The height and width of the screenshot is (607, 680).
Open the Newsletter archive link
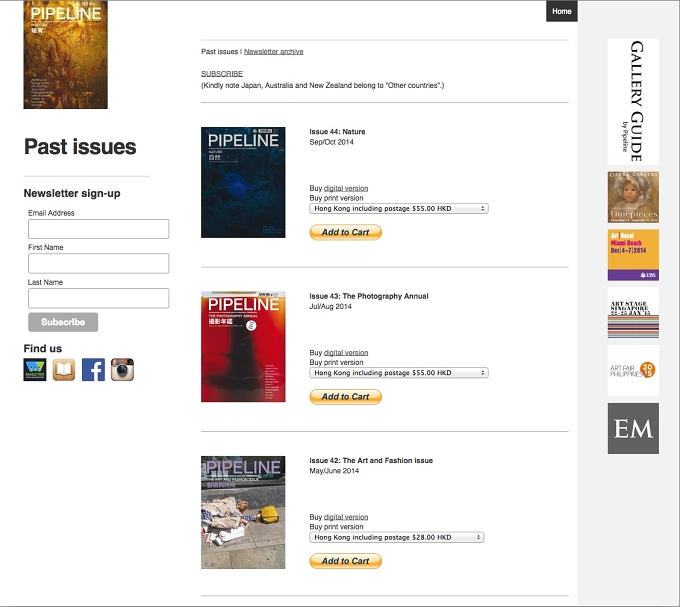274,52
